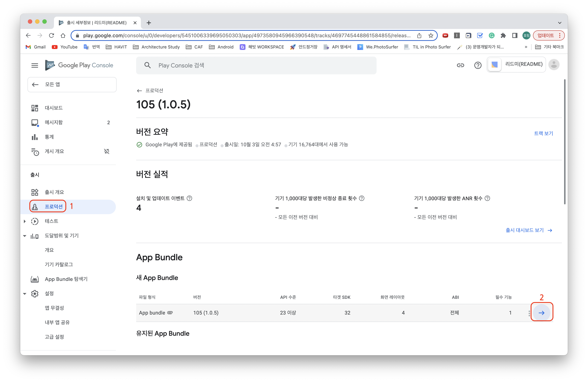Copy page link via chain icon

click(460, 65)
